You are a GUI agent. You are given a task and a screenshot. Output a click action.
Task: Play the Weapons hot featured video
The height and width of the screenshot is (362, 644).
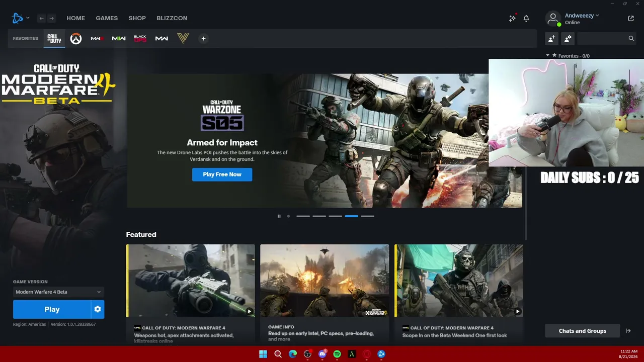click(249, 311)
